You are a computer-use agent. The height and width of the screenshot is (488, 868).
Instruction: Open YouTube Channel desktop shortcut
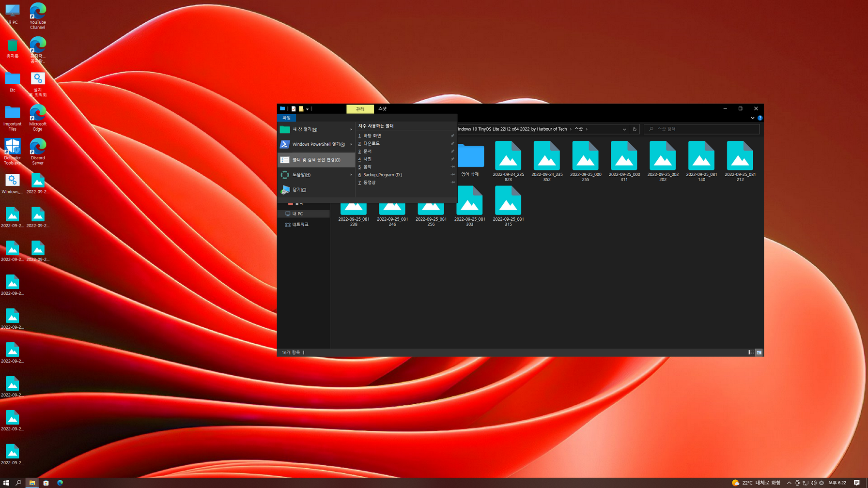[x=38, y=16]
